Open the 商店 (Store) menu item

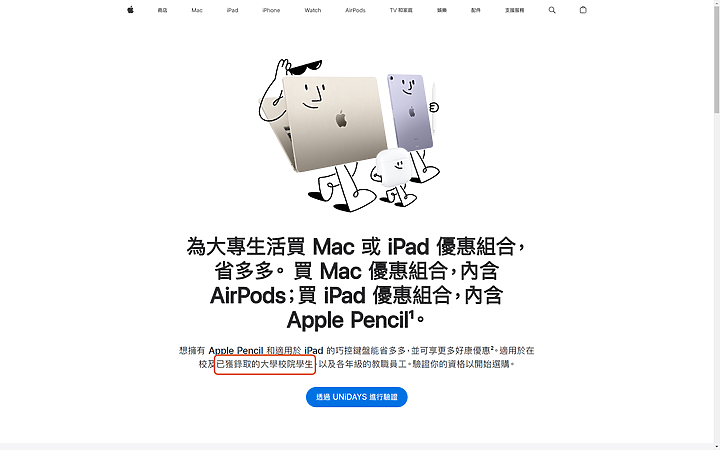coord(163,10)
